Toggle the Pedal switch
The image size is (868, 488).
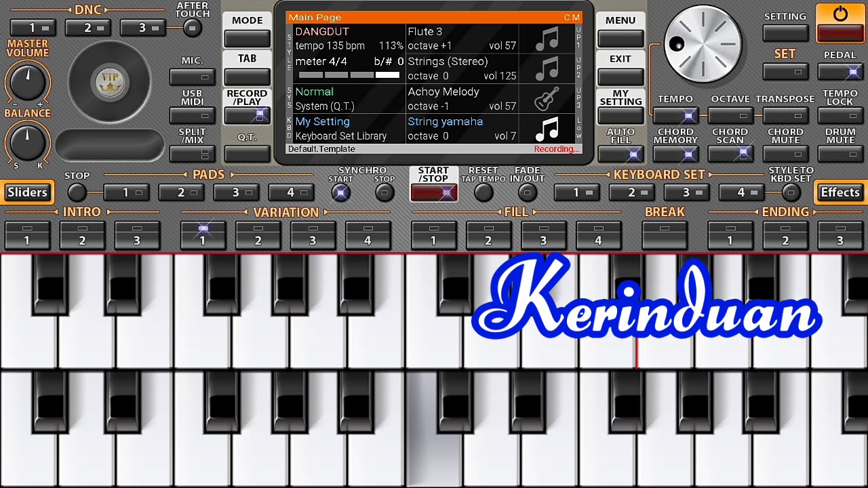[x=840, y=72]
